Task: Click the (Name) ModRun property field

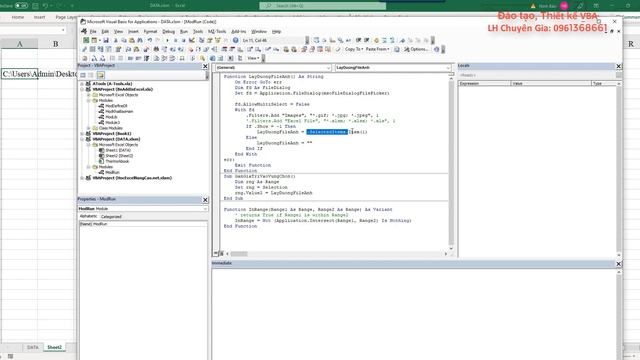Action: click(143, 224)
